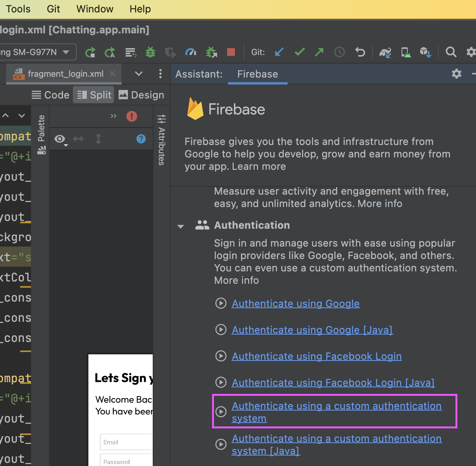Image resolution: width=476 pixels, height=466 pixels.
Task: Open Assistant panel gear settings
Action: point(457,74)
